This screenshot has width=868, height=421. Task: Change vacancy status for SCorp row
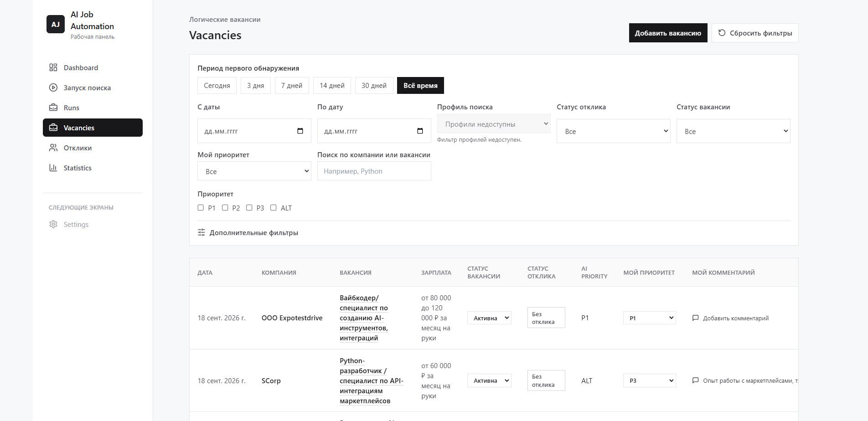pos(489,380)
